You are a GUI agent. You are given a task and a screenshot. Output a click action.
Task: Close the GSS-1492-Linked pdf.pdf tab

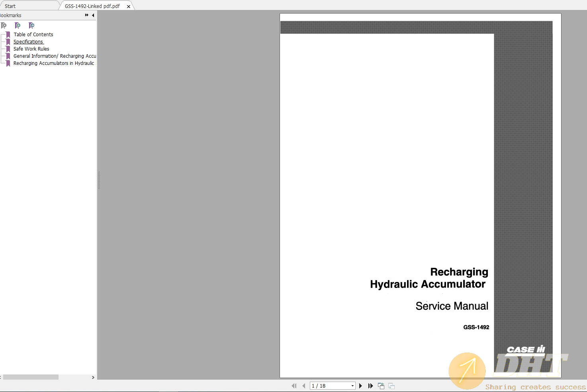129,6
